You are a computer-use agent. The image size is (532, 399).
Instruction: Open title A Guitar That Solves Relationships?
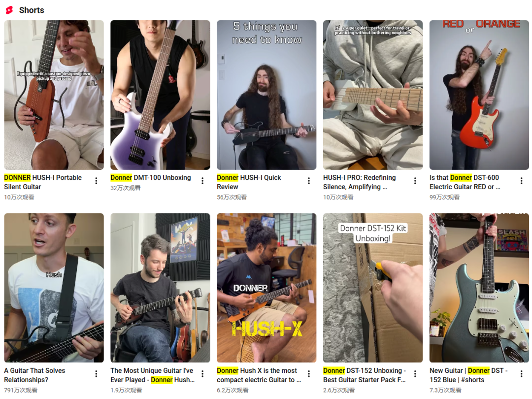(34, 375)
